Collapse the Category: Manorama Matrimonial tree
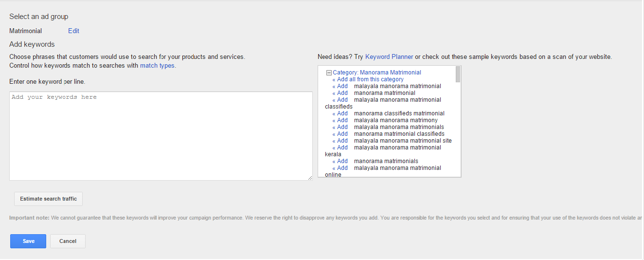The width and height of the screenshot is (644, 260). [329, 73]
